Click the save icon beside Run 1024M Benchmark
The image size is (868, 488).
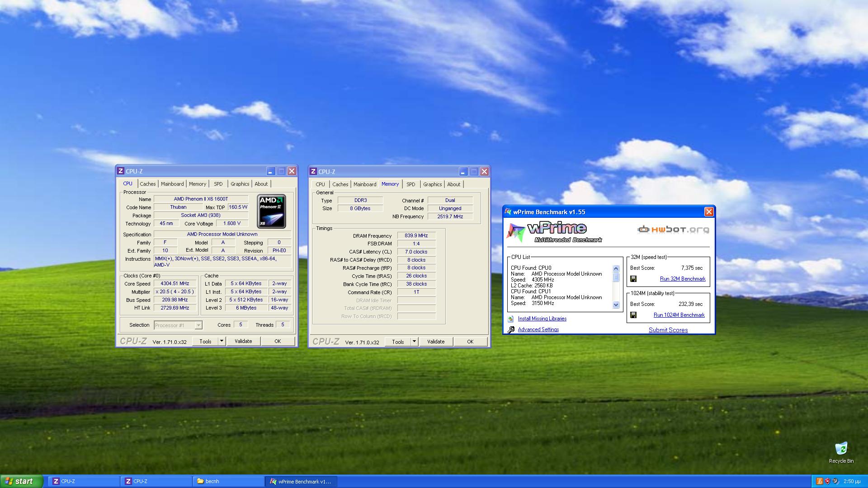coord(633,315)
